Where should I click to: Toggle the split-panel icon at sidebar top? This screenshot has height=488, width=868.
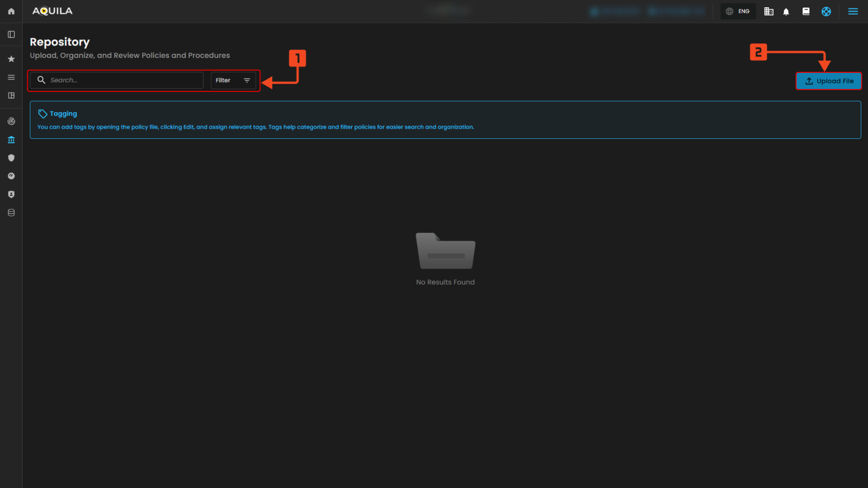[x=11, y=34]
